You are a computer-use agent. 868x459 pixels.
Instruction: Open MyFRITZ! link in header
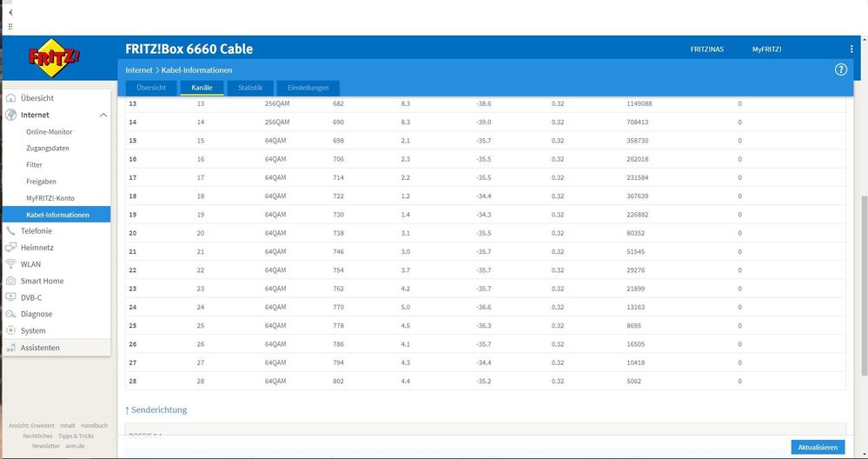pos(766,50)
